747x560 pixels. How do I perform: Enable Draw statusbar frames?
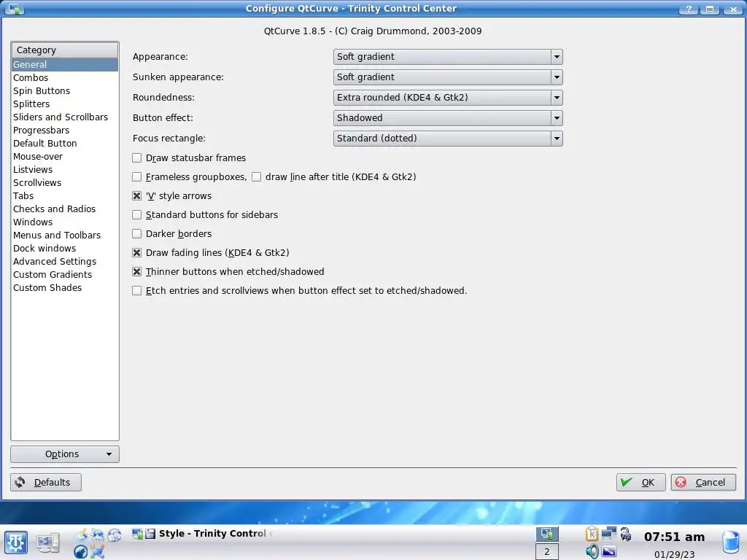(x=136, y=157)
